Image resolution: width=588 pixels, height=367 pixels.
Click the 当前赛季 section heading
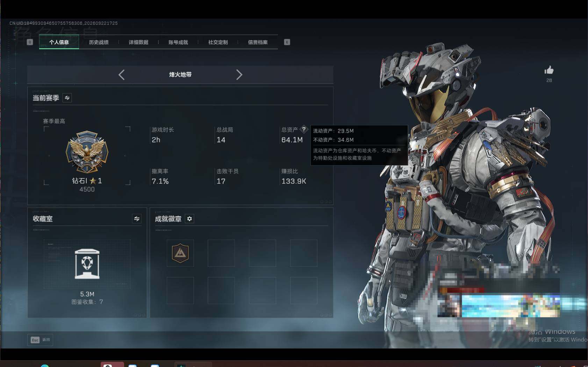[46, 98]
